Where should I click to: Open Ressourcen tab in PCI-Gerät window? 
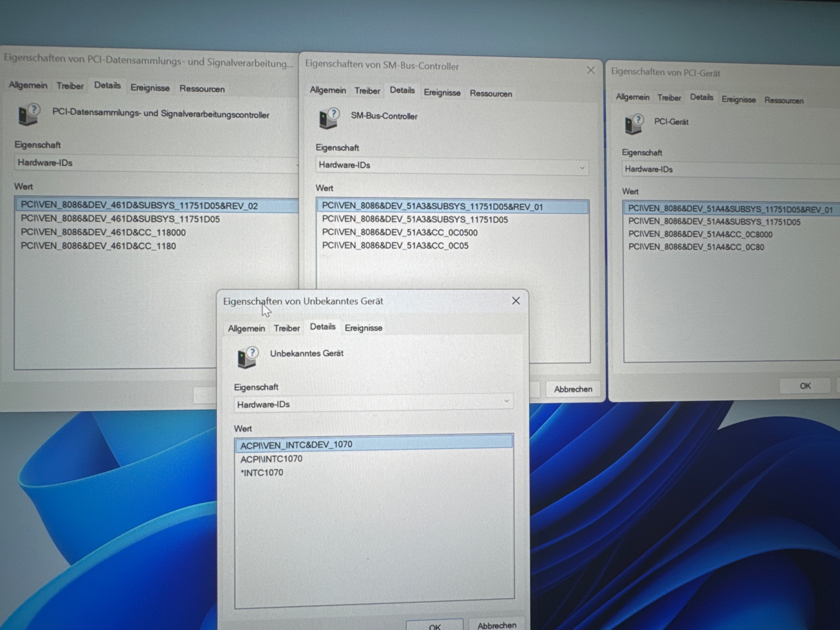pyautogui.click(x=784, y=101)
